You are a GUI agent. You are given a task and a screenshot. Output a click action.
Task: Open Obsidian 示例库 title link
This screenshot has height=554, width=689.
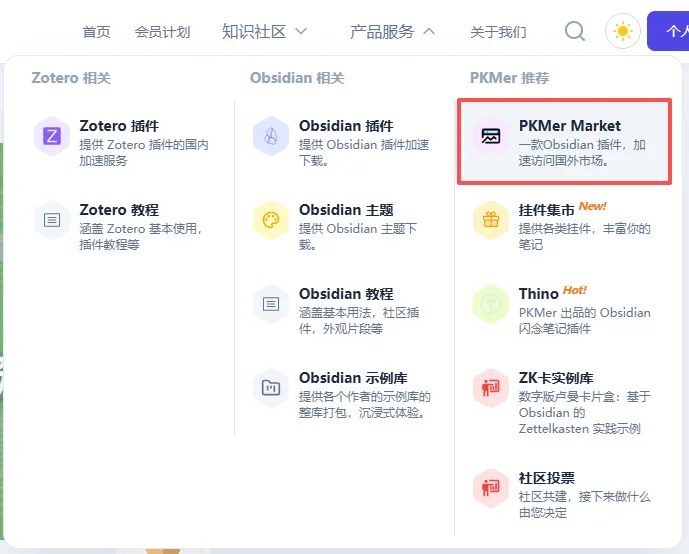tap(353, 378)
